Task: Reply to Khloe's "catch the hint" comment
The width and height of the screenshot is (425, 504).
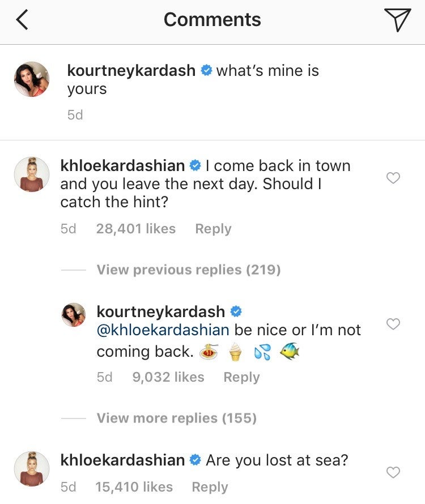Action: [213, 229]
